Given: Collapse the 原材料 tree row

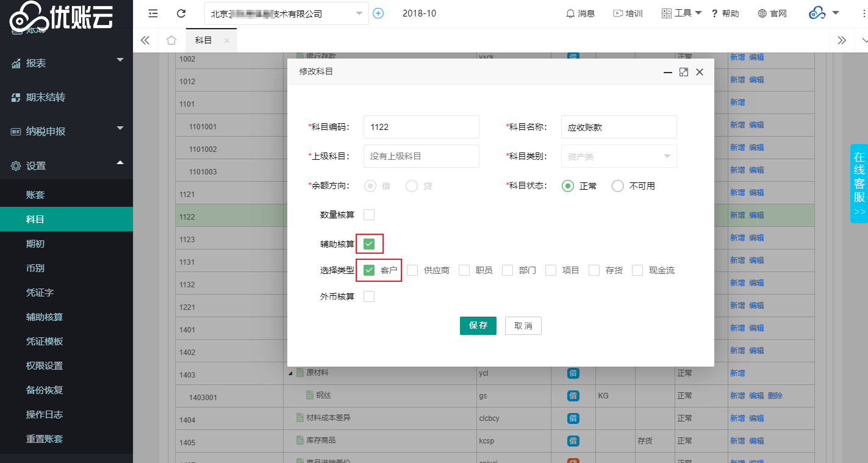Looking at the screenshot, I should pyautogui.click(x=290, y=373).
